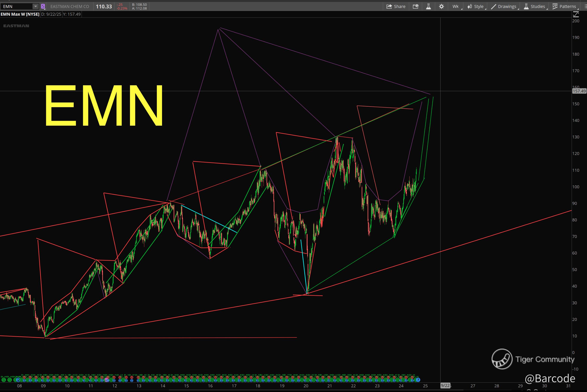The height and width of the screenshot is (392, 587).
Task: Open the Style candlestick menu
Action: tap(476, 6)
